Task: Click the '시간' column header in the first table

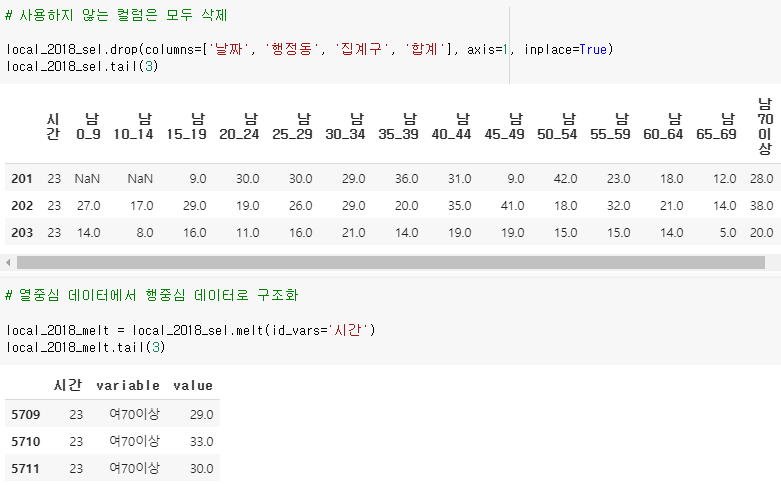Action: [x=53, y=126]
